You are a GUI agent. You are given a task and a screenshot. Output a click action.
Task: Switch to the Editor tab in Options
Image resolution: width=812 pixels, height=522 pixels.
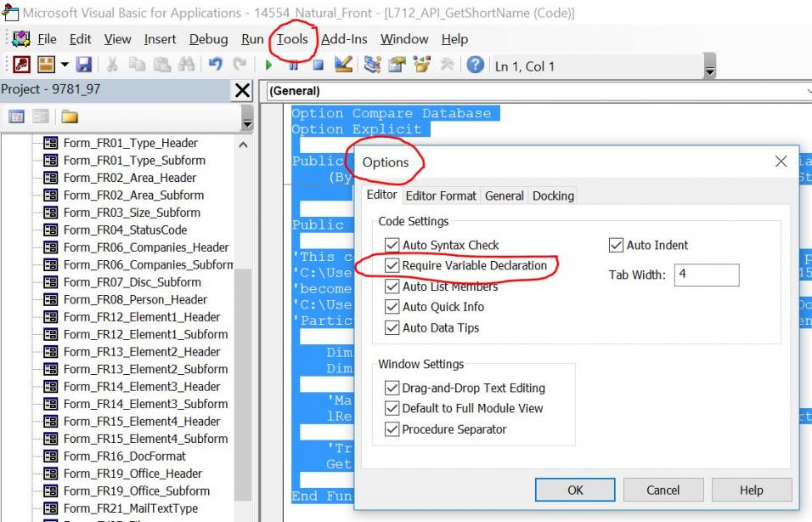[x=381, y=195]
